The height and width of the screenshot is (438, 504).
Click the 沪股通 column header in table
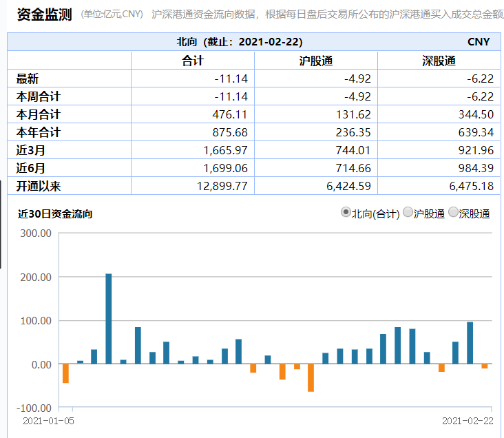pyautogui.click(x=315, y=61)
